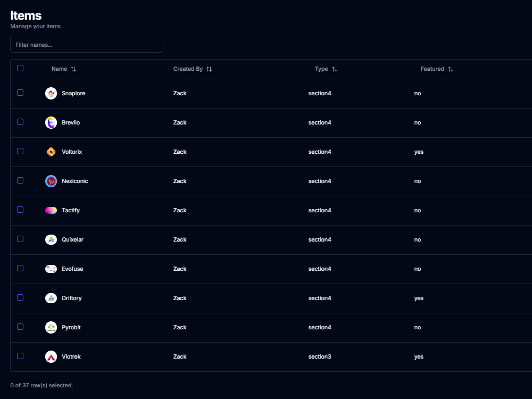Click the Voltorix logo icon
The width and height of the screenshot is (532, 399).
pyautogui.click(x=51, y=152)
